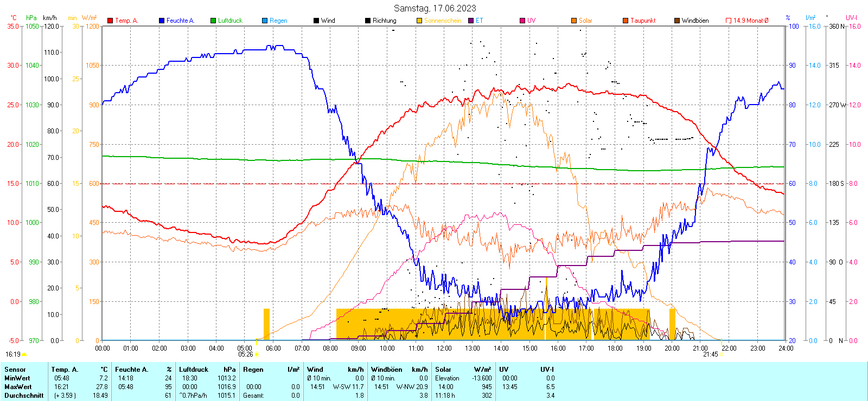The width and height of the screenshot is (868, 401).
Task: Click the yellow Sonnenschein legend square
Action: [419, 21]
